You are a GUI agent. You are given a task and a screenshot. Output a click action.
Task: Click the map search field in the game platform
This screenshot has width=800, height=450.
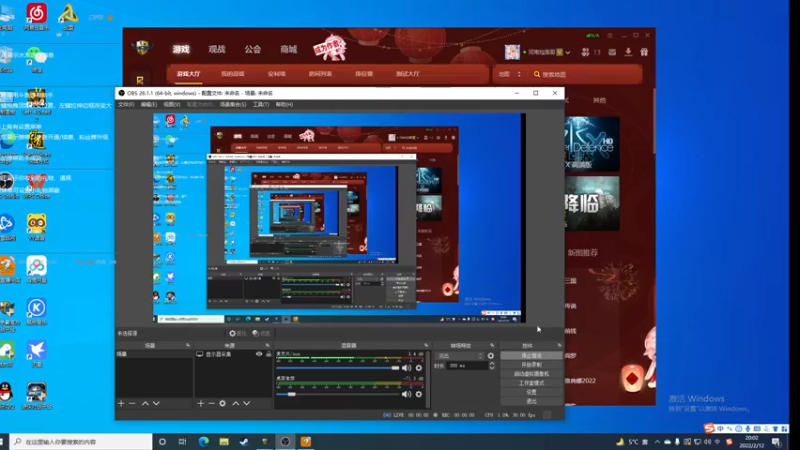click(587, 74)
